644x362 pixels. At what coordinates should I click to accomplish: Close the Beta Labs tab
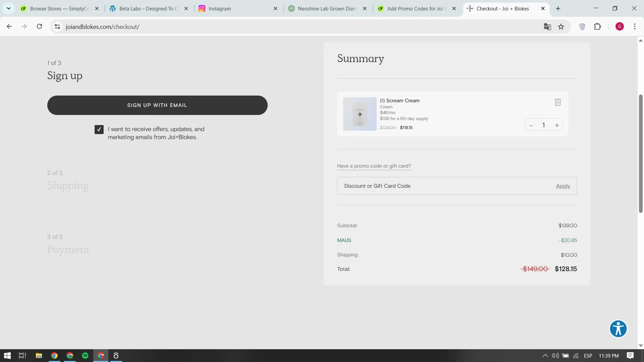[x=186, y=9]
